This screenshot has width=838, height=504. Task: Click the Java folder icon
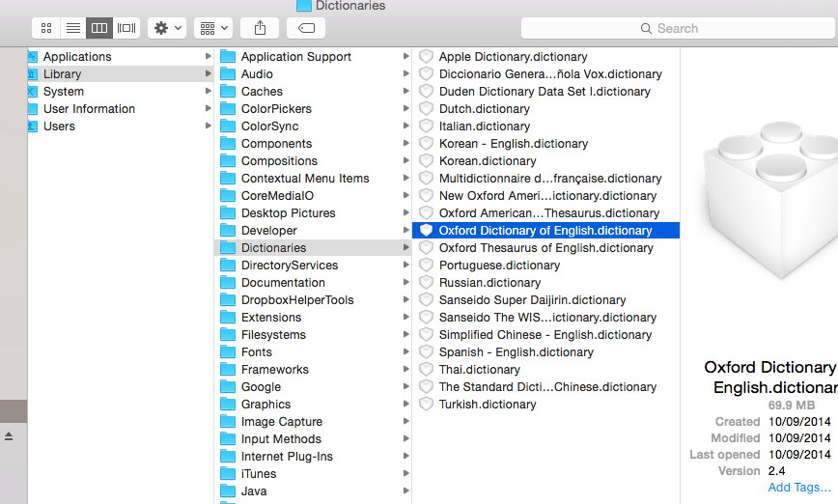(x=228, y=490)
